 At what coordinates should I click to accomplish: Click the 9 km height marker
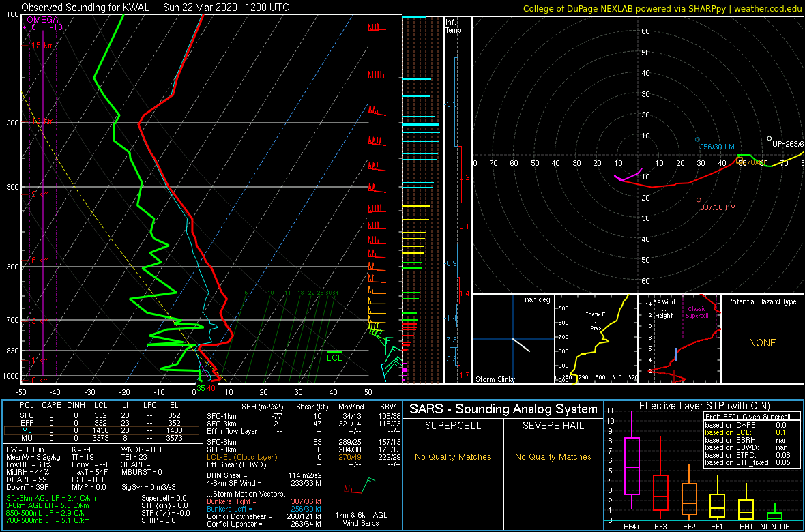tap(36, 194)
